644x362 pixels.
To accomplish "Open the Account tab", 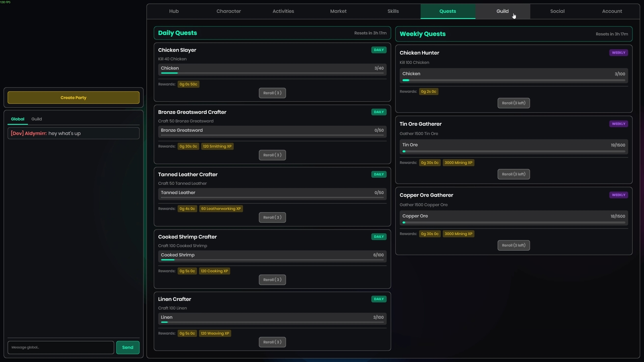I will click(612, 11).
